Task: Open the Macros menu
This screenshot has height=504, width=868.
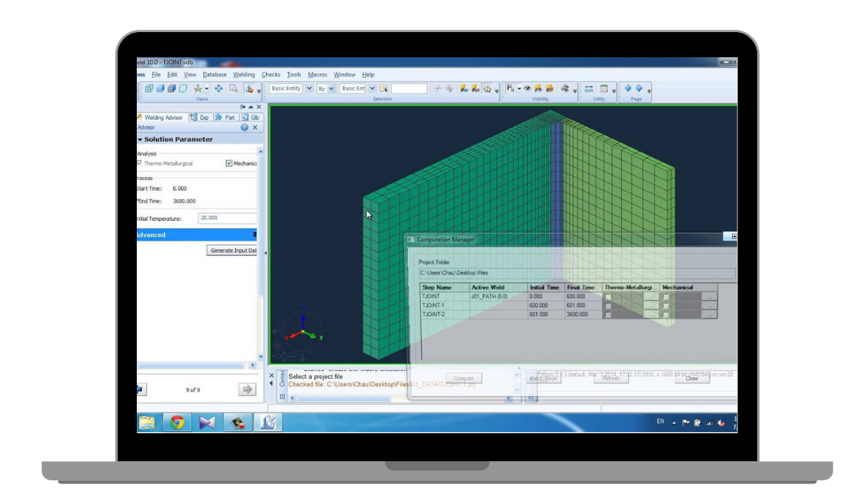Action: 317,75
